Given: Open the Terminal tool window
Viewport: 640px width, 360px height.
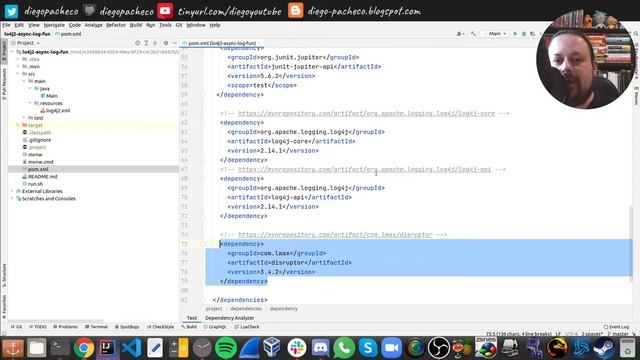Looking at the screenshot, I should pos(96,327).
